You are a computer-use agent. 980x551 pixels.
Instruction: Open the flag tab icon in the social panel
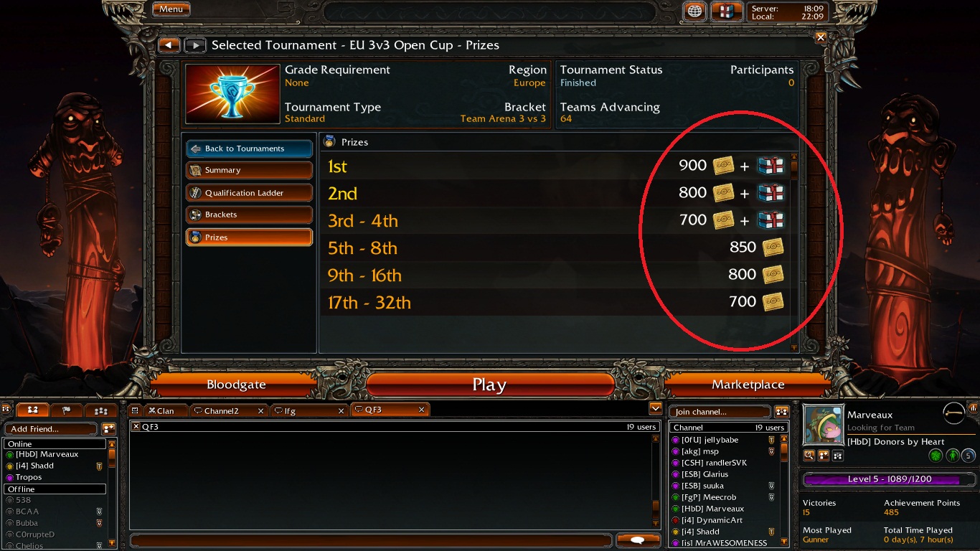[67, 410]
